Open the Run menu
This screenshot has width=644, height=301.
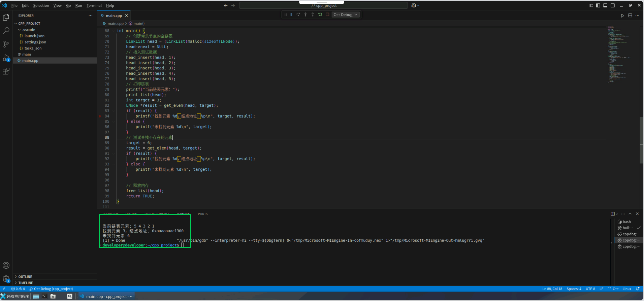78,5
